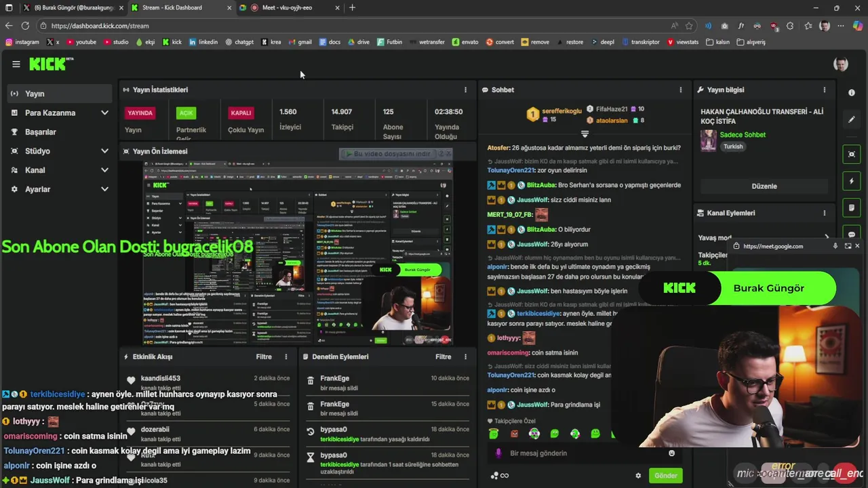Expand the Stüdyo sidebar section

(x=104, y=151)
